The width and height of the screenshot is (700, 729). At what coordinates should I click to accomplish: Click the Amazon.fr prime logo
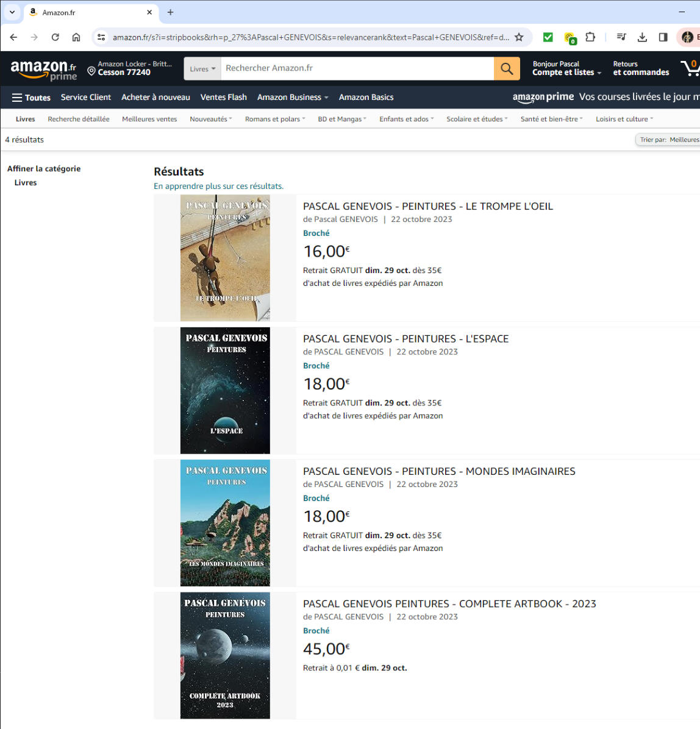click(43, 69)
